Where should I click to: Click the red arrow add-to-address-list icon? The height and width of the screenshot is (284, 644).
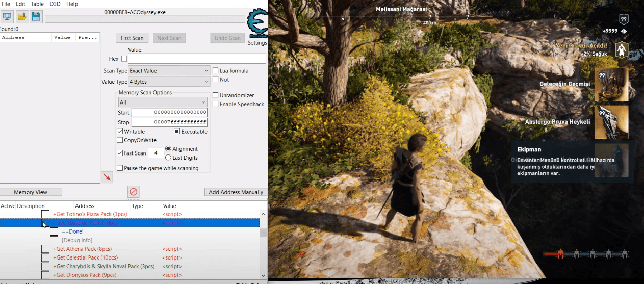click(107, 177)
